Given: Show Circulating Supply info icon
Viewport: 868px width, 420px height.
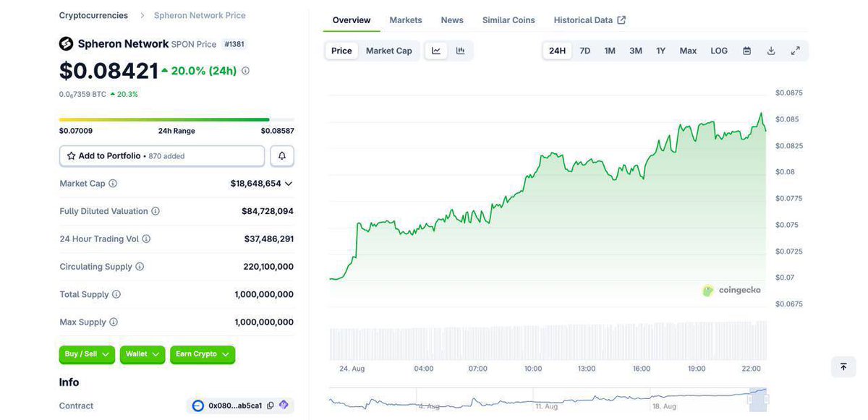Looking at the screenshot, I should pos(140,267).
